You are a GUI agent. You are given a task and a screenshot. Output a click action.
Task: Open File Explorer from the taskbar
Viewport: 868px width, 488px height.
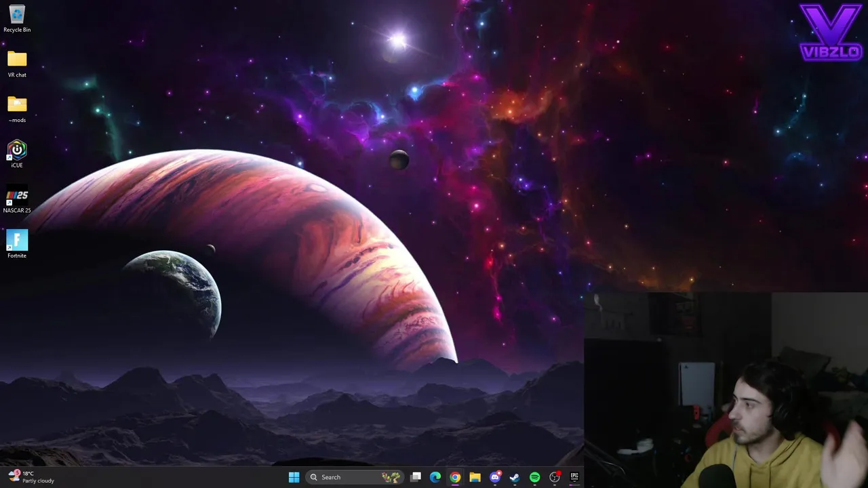(475, 477)
